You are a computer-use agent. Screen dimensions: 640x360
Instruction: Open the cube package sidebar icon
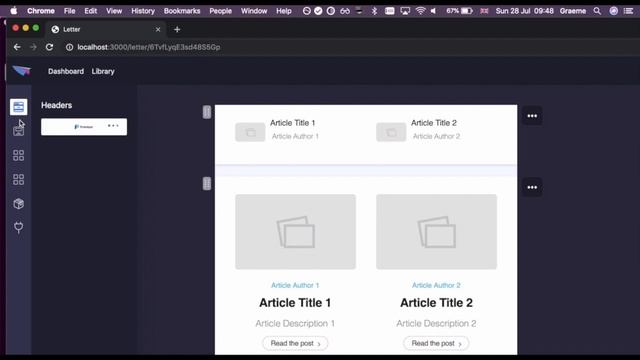(18, 203)
